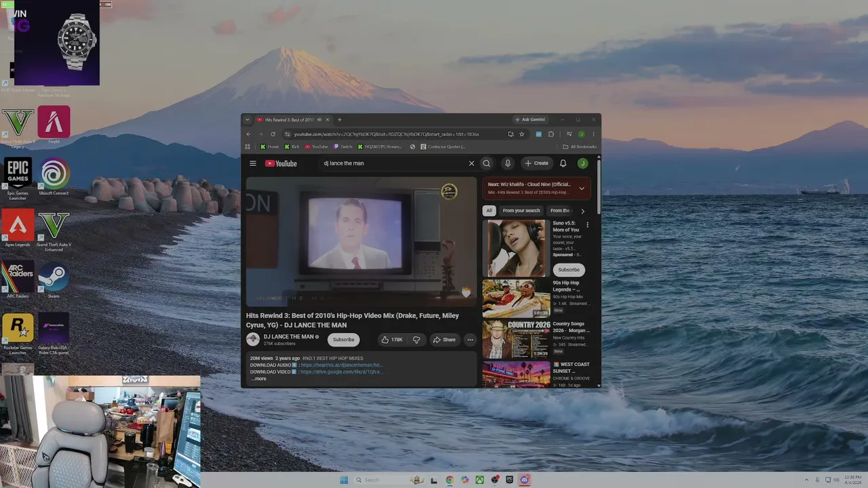This screenshot has height=488, width=868.
Task: Open the YouTube account avatar menu
Action: coord(583,163)
